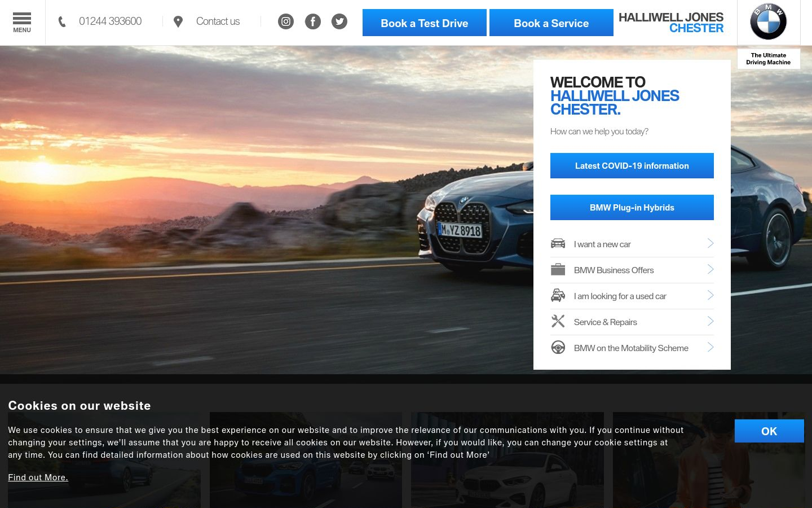Open BMW Plug-in Hybrids

point(632,207)
